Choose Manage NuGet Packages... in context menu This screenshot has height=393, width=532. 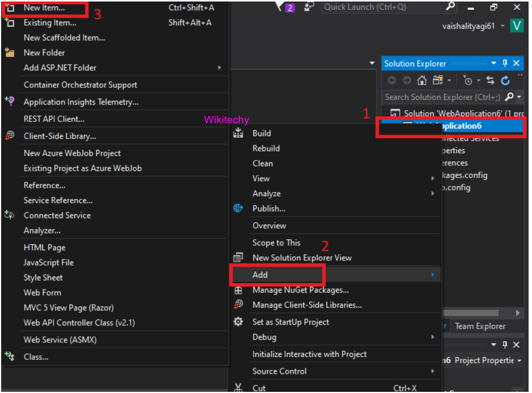tap(300, 290)
